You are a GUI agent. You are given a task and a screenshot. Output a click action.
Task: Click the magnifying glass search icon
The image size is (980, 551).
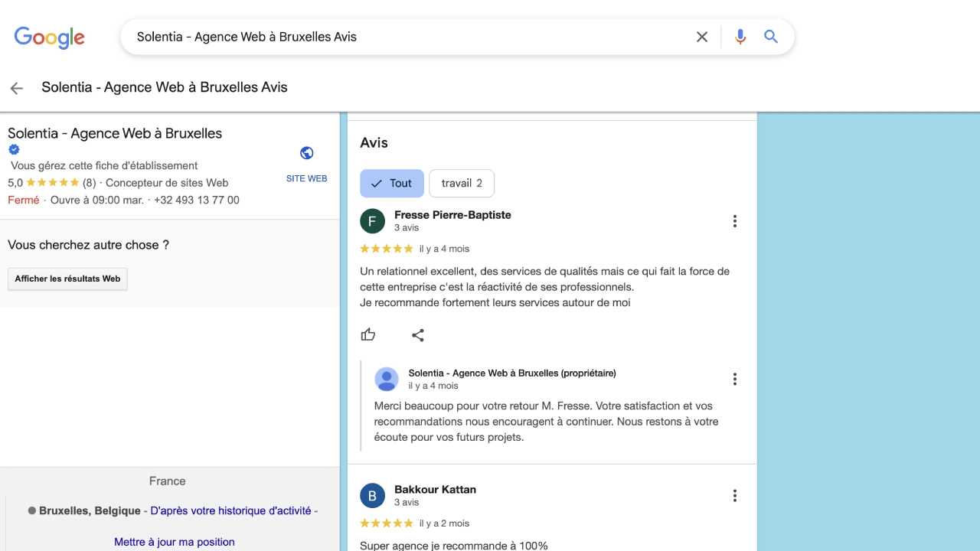click(x=771, y=37)
